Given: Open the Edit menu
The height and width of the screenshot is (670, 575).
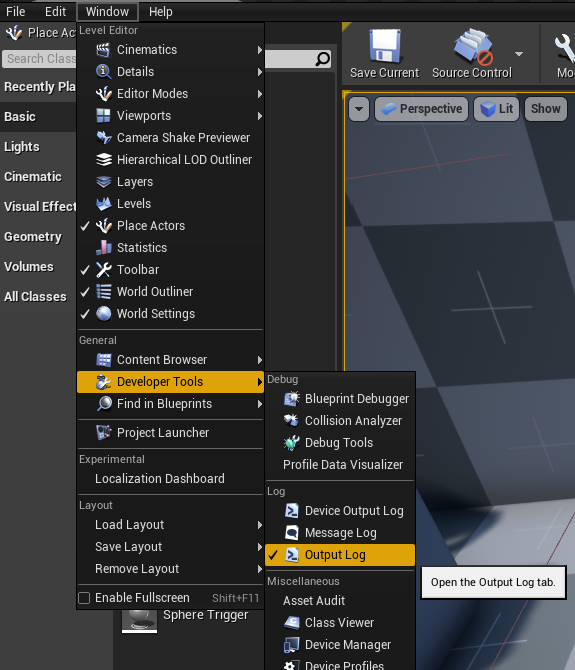Looking at the screenshot, I should [56, 12].
